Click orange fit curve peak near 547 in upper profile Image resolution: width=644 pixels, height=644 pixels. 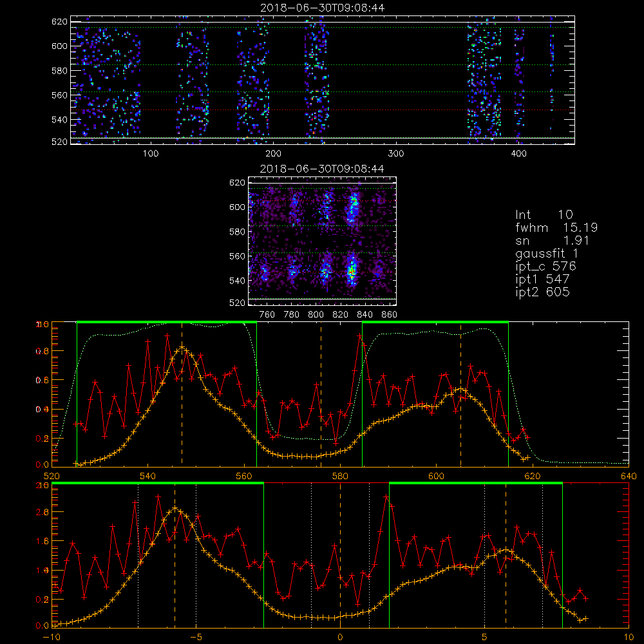[182, 348]
